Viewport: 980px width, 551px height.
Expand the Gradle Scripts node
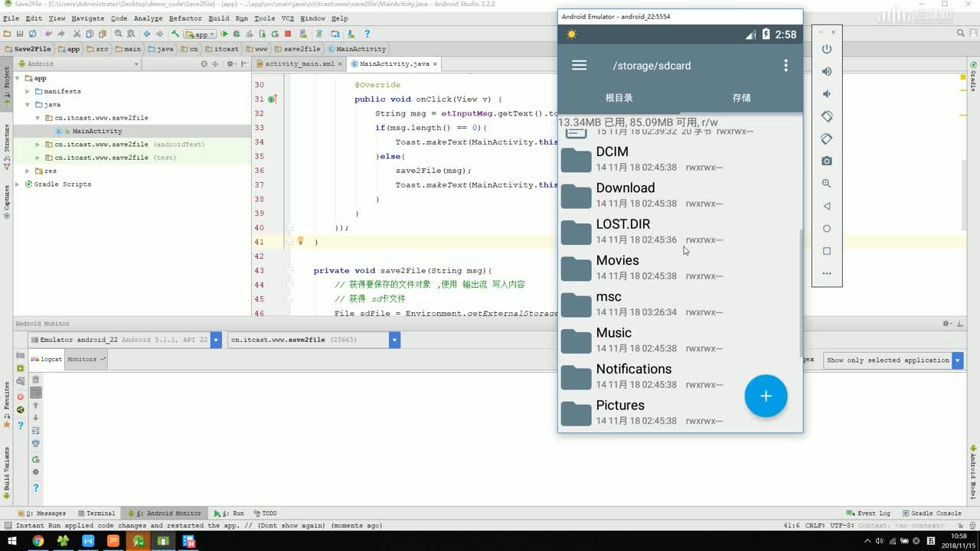tap(18, 184)
